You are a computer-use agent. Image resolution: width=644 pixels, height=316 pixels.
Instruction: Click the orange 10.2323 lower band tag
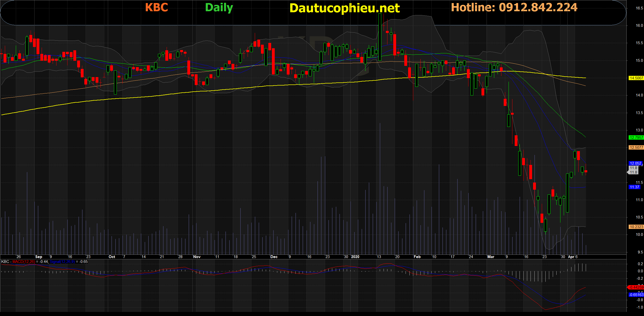coord(636,227)
